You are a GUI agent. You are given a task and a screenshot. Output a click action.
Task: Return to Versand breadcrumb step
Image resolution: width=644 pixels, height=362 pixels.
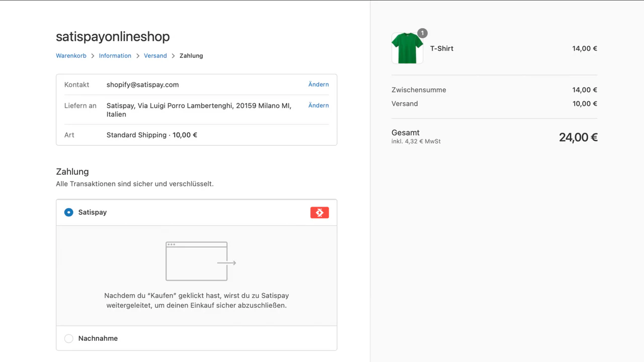[x=155, y=56]
